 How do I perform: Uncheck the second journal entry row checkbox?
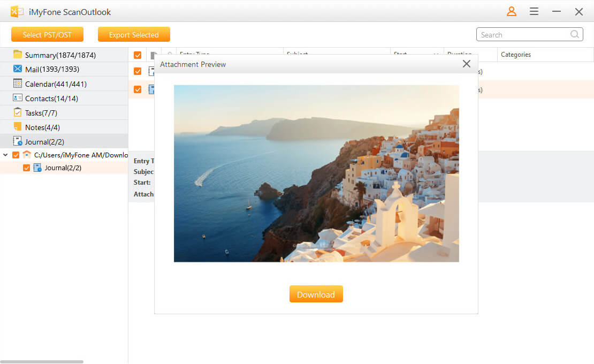point(138,89)
